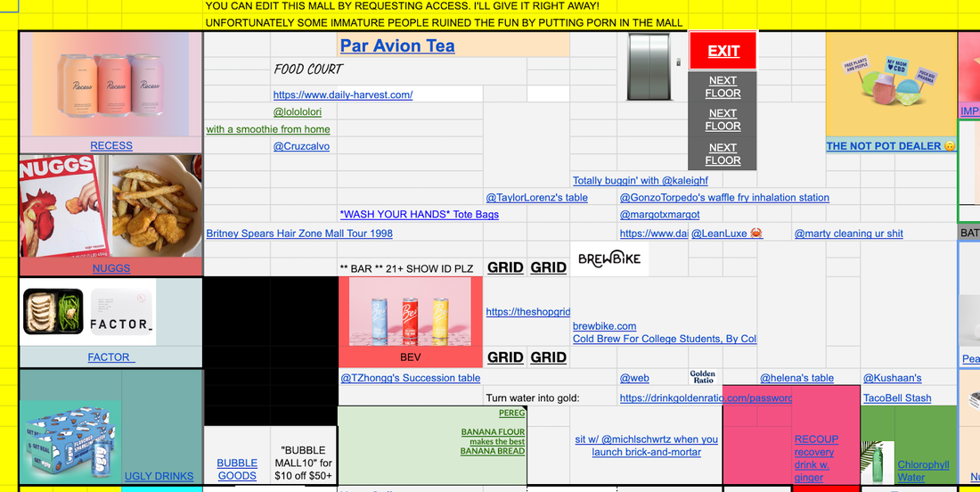
Task: Select the BUBBLE MALL10 promo code cell
Action: [x=304, y=463]
